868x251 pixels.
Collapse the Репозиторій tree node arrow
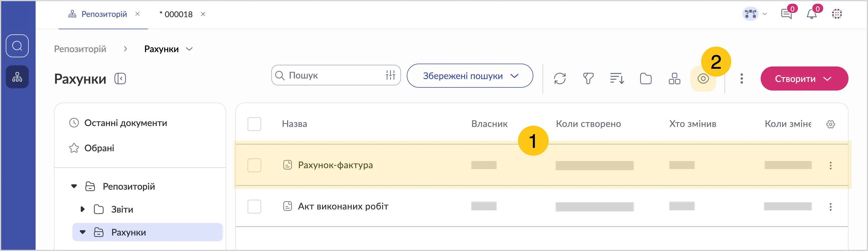pyautogui.click(x=74, y=187)
